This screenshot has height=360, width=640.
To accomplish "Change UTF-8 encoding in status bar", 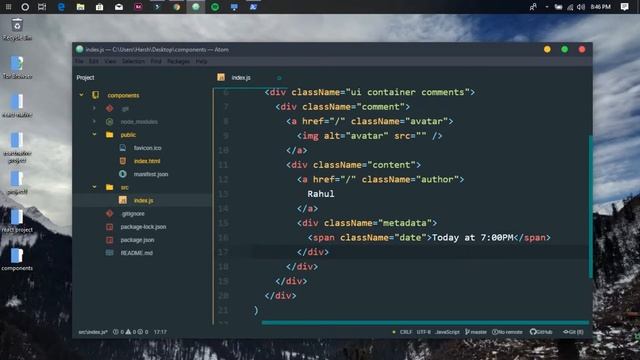I will (423, 332).
